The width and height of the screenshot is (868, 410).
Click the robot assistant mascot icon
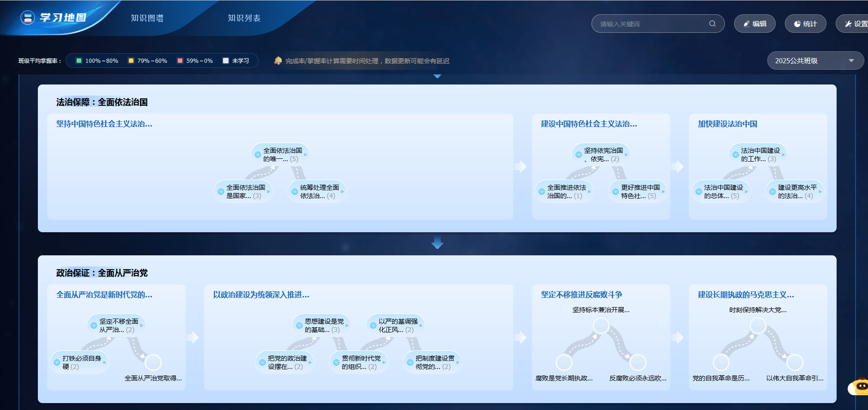pos(860,386)
